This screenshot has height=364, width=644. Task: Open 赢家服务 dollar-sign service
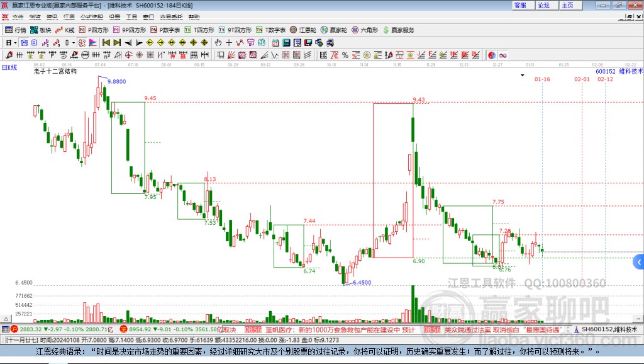(x=398, y=30)
